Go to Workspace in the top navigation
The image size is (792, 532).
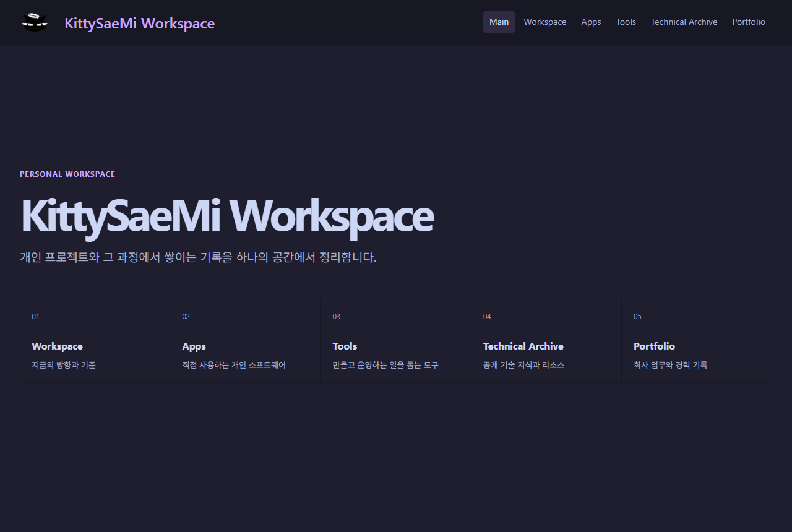coord(545,22)
